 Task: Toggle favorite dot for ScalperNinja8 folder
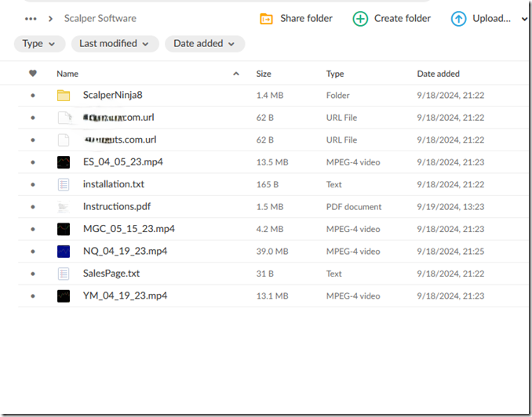(33, 96)
